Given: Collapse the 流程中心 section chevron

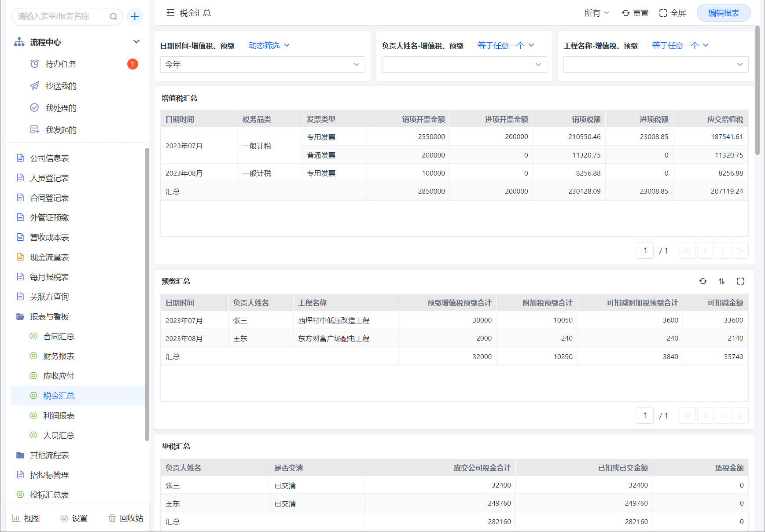Looking at the screenshot, I should click(136, 42).
